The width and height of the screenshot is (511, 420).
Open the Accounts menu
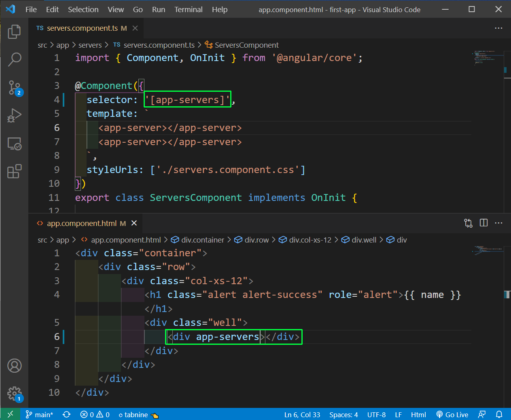click(x=14, y=366)
